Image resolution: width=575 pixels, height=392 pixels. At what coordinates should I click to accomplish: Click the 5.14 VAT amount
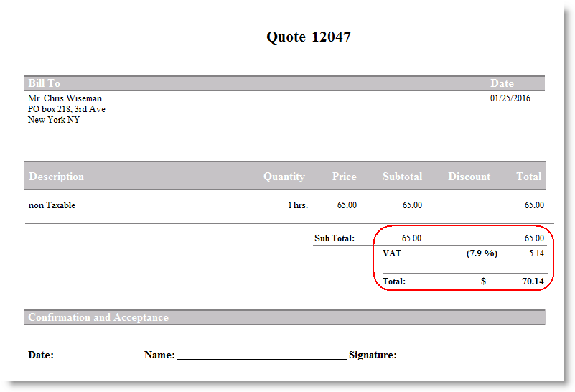pyautogui.click(x=534, y=253)
